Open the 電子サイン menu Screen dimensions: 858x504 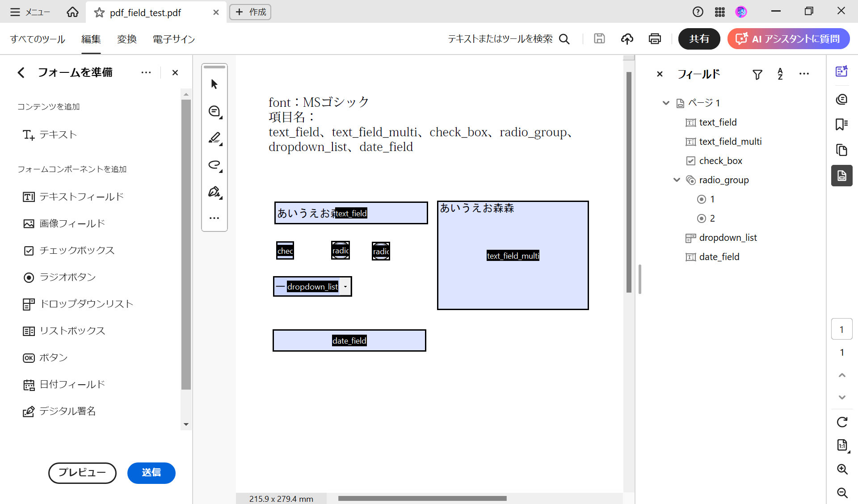pyautogui.click(x=174, y=39)
